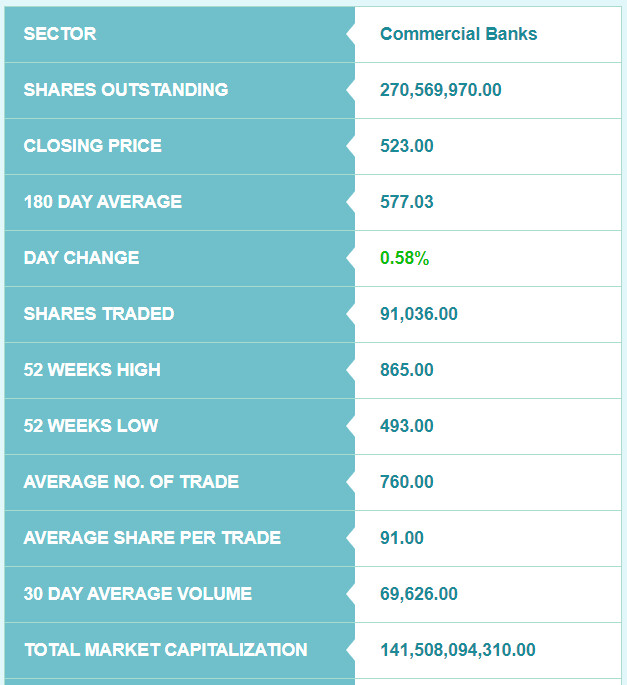Select the 141,508,094,310.00 market capitalization value
The width and height of the screenshot is (627, 685).
coord(457,650)
